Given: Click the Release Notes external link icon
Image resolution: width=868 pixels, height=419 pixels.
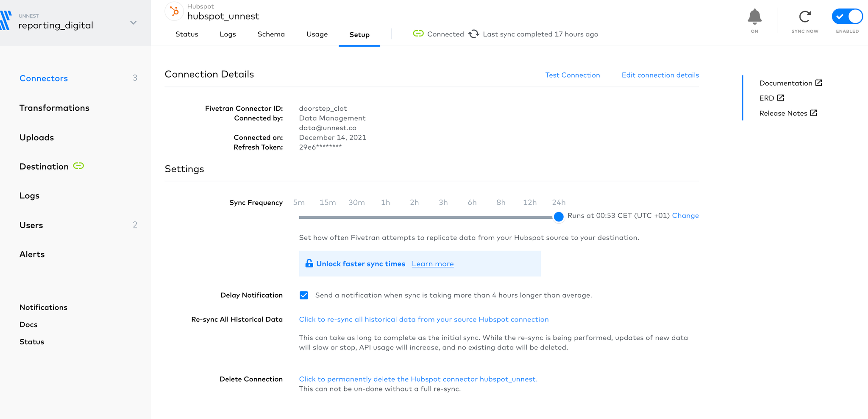Looking at the screenshot, I should coord(814,113).
